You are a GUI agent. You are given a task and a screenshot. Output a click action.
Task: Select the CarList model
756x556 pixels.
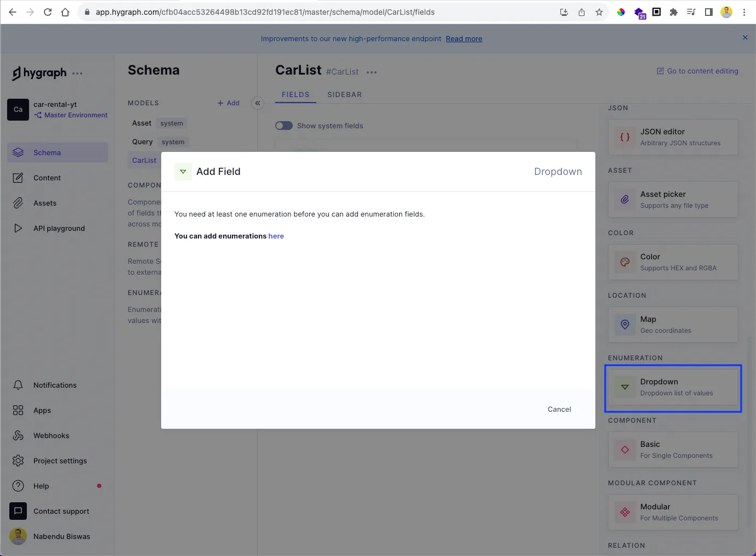click(x=144, y=160)
